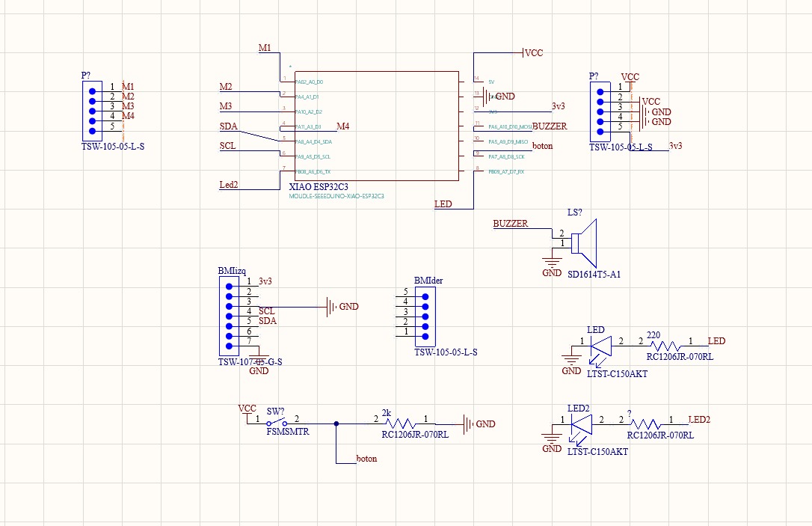Select the BMIizq 7-pin header TSW-107-05-G-S

click(229, 314)
